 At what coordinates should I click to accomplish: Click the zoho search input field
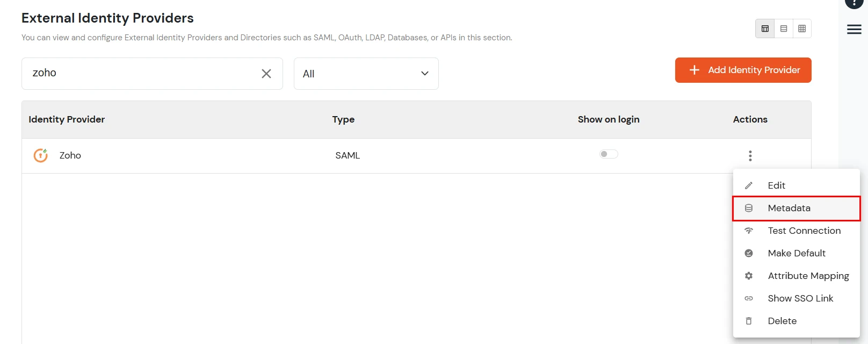coord(152,74)
